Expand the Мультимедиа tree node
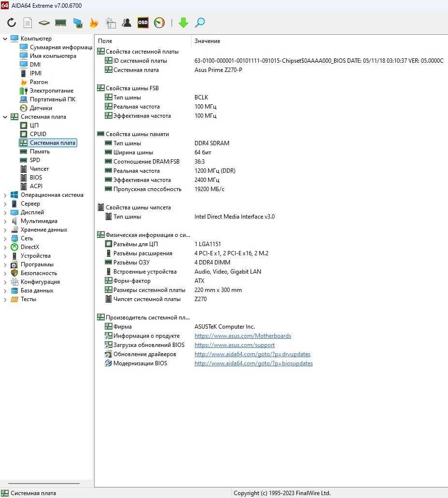Image resolution: width=448 pixels, height=498 pixels. 5,221
